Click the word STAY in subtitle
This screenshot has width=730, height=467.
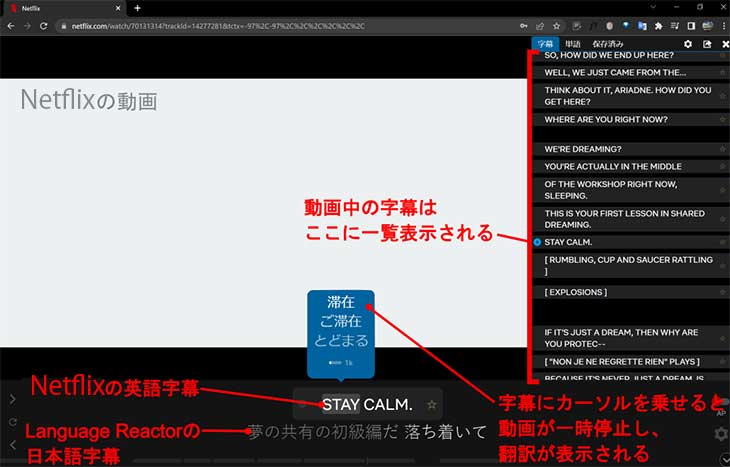tap(341, 404)
